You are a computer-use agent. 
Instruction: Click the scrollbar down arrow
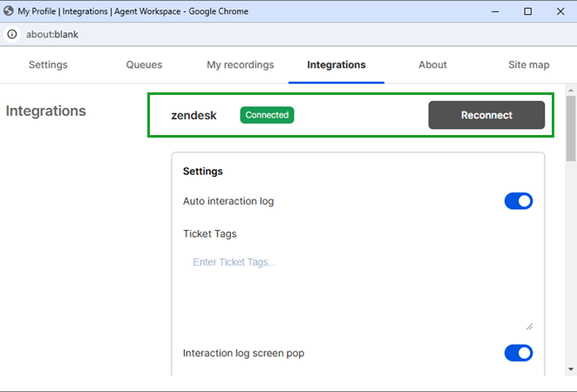[571, 369]
